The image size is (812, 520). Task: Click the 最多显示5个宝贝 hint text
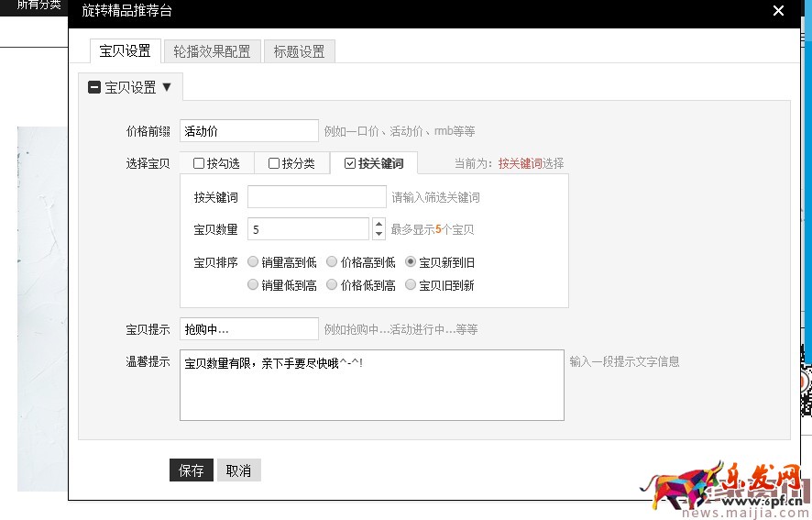pyautogui.click(x=433, y=229)
